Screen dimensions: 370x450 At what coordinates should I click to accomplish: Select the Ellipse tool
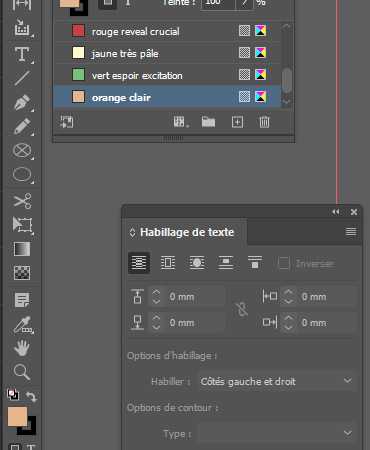22,174
